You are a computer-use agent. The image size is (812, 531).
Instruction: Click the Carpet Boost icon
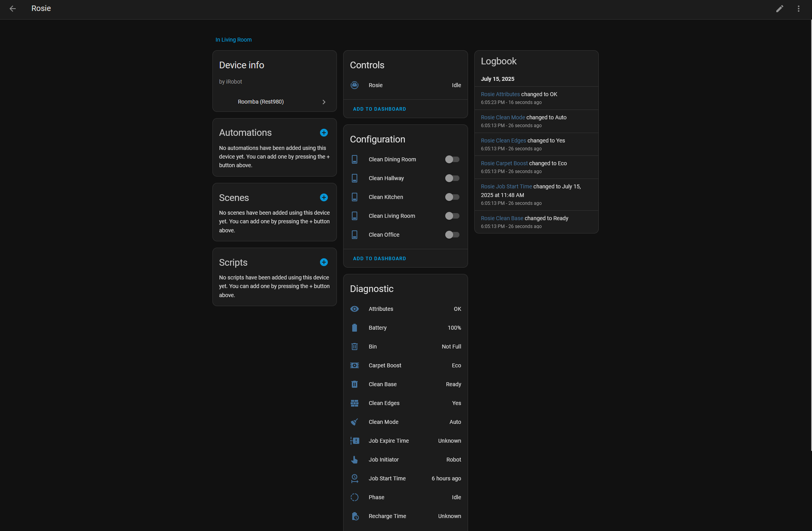tap(355, 365)
